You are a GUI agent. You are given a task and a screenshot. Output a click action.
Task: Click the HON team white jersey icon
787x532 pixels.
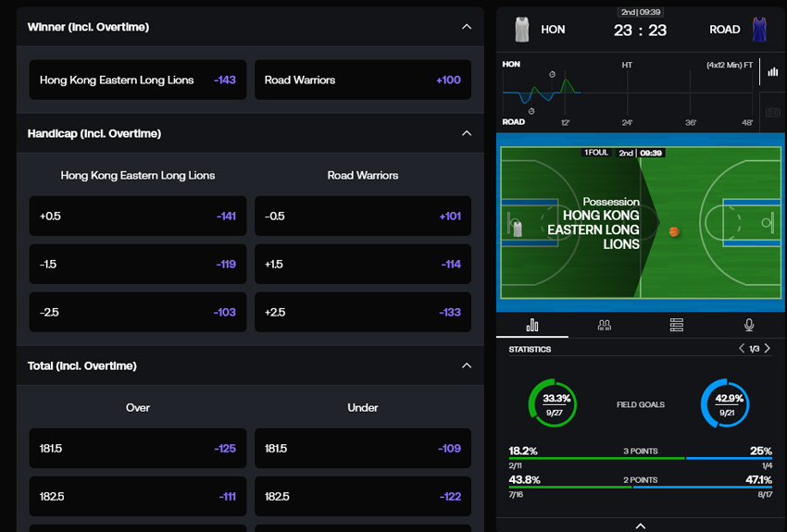522,30
